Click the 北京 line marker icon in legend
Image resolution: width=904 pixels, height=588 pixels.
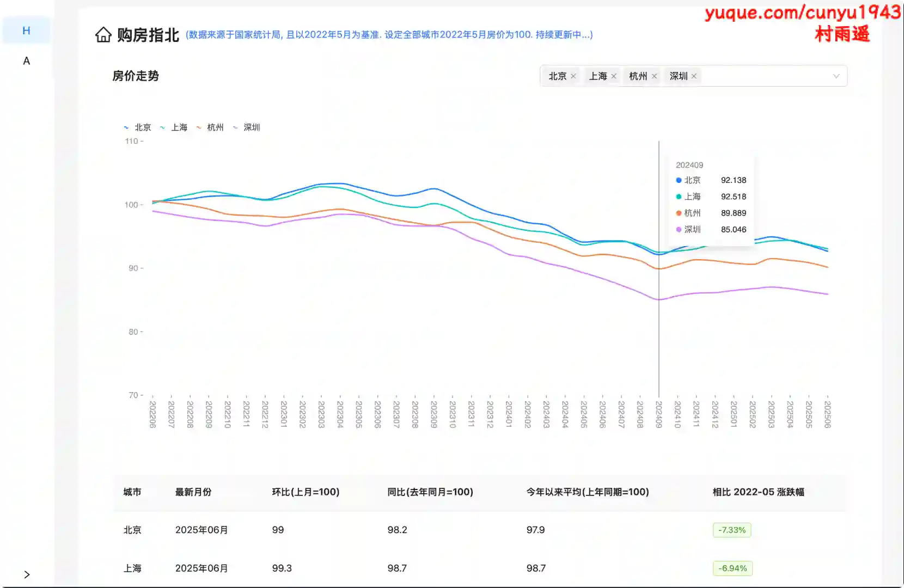(x=126, y=127)
